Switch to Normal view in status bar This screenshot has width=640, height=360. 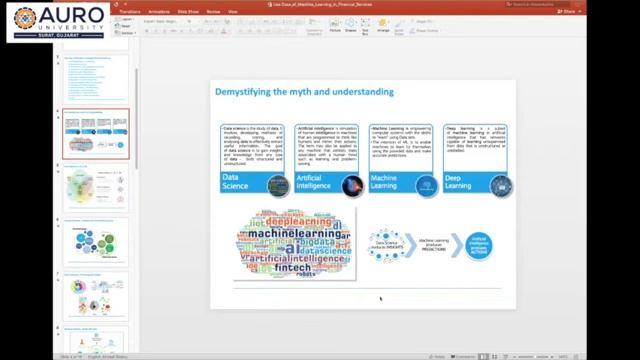point(483,357)
